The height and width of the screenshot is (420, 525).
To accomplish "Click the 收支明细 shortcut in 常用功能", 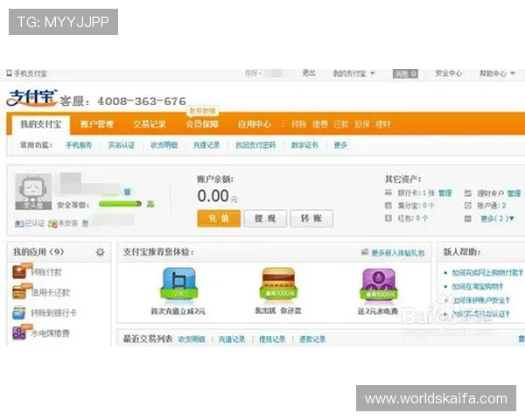I will [164, 145].
